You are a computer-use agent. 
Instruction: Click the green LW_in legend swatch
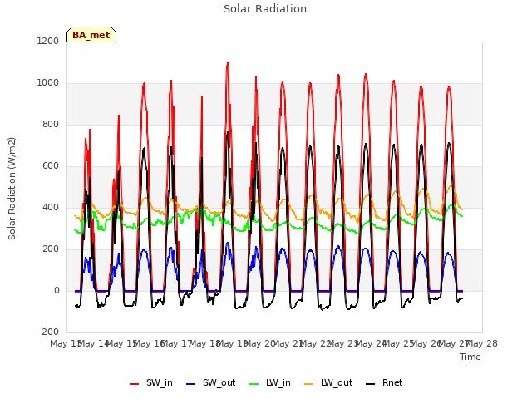point(254,384)
